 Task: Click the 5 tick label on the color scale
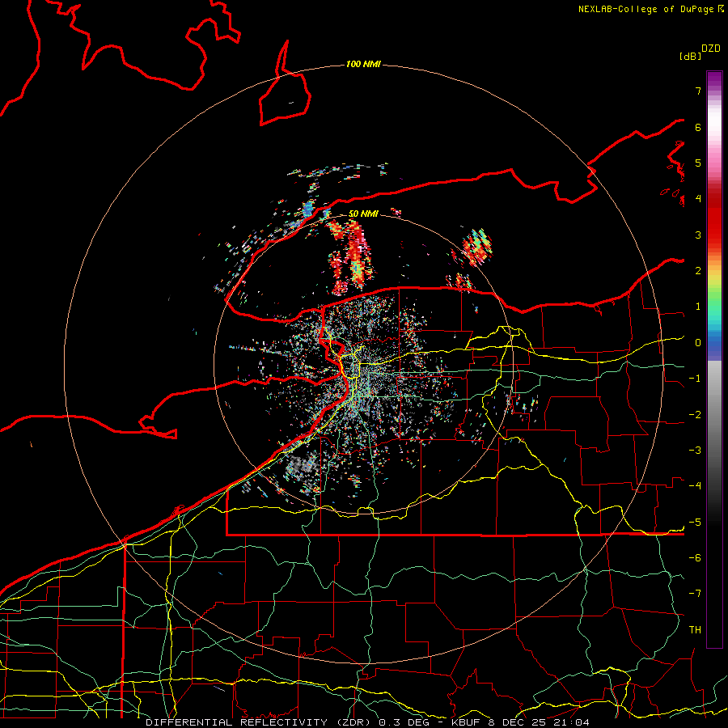[698, 163]
